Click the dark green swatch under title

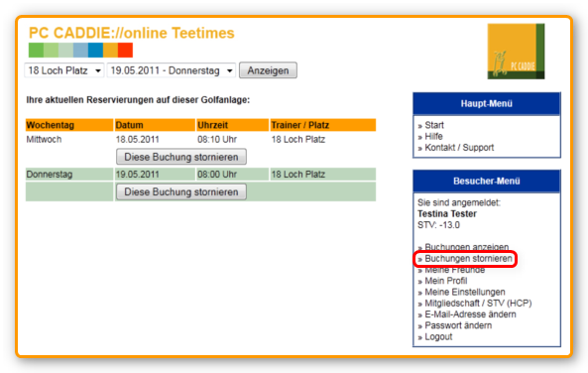pyautogui.click(x=36, y=51)
